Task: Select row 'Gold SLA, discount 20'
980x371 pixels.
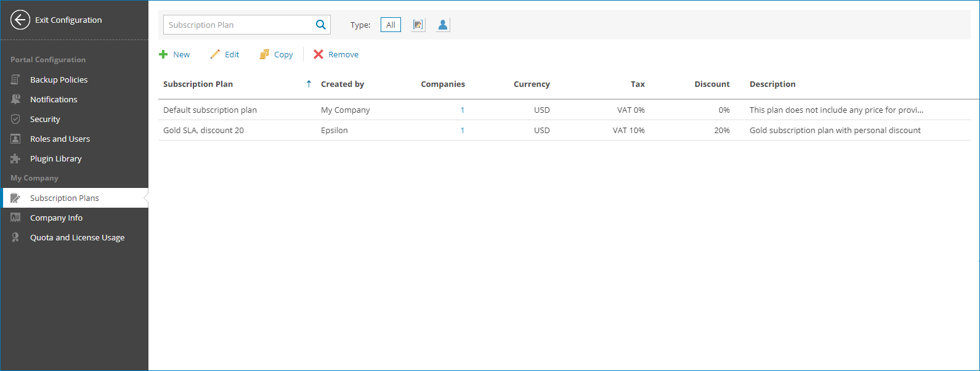Action: click(564, 130)
